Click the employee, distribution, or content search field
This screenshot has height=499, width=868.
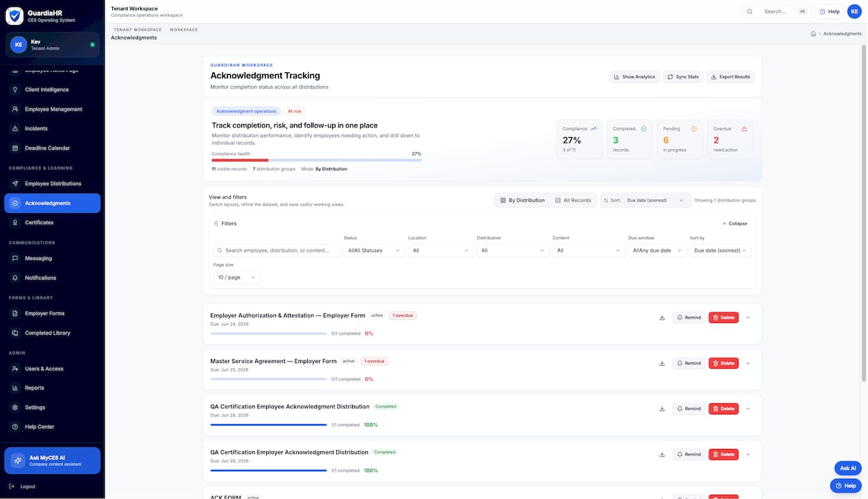[277, 250]
